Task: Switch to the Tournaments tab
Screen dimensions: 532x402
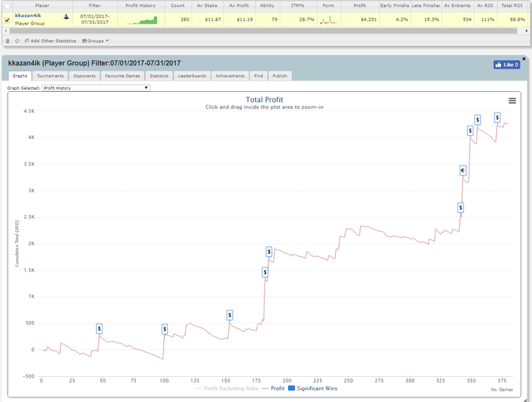Action: 50,76
